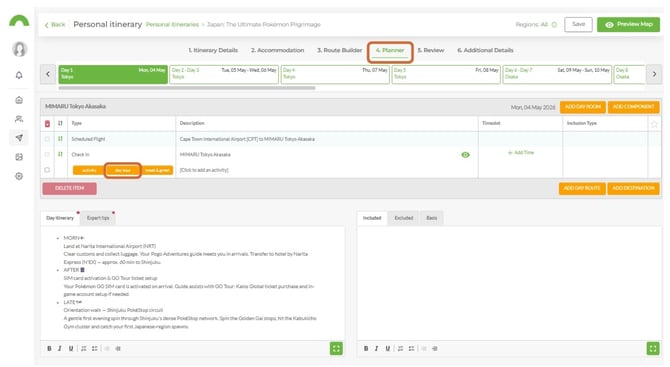Insert numbered list in Included editor

[x=400, y=349]
